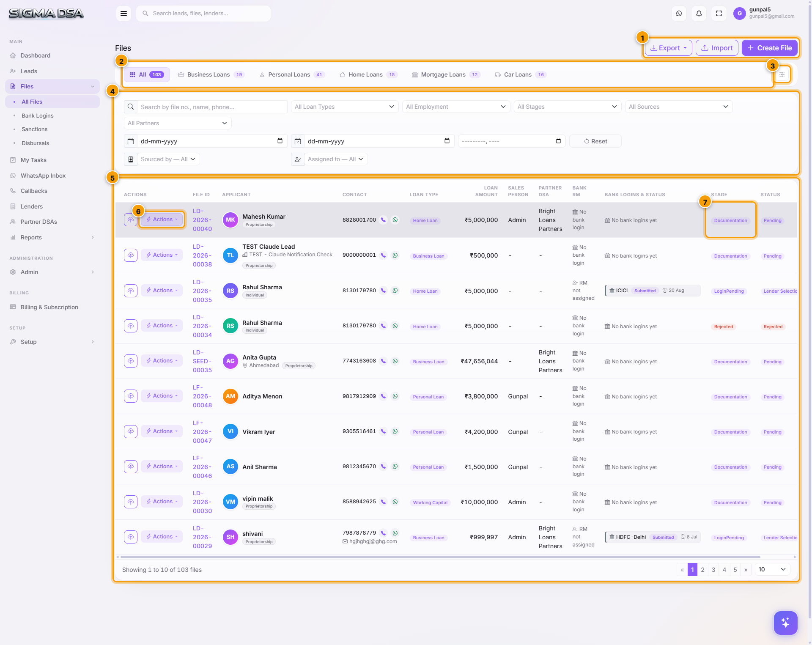
Task: Open Partner DSAs in sidebar
Action: pos(52,222)
